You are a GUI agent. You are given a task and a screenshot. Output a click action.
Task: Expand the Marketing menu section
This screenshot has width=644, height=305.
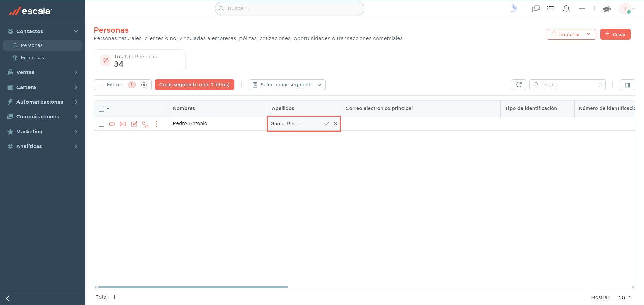[x=76, y=132]
